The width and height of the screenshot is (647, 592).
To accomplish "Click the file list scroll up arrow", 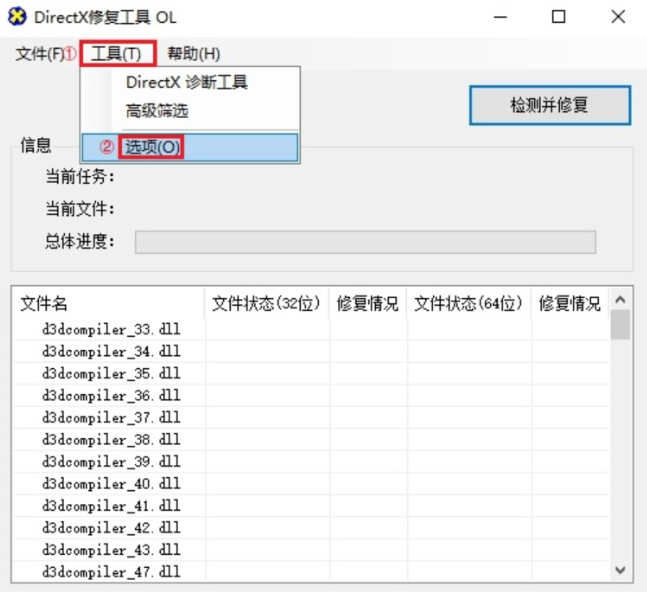I will 620,300.
